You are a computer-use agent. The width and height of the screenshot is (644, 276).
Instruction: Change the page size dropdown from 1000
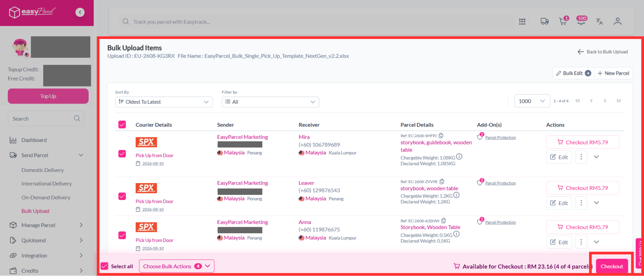pos(532,101)
